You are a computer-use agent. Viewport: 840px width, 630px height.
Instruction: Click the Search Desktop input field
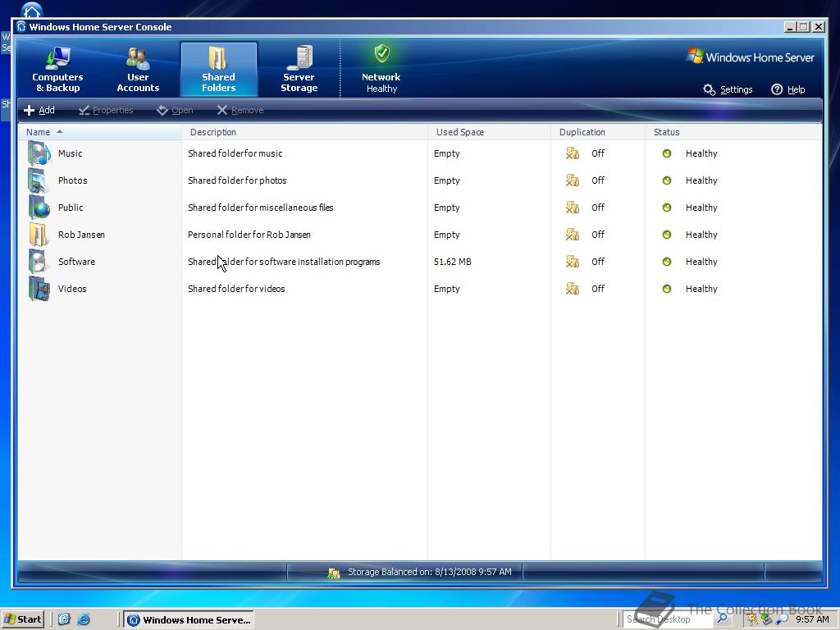[x=669, y=619]
